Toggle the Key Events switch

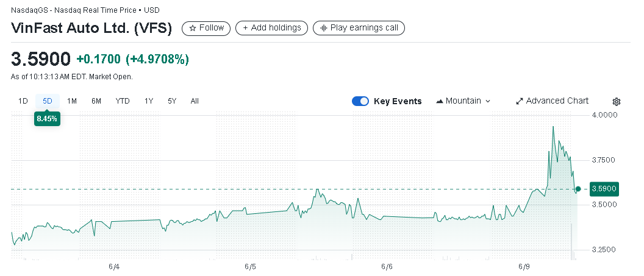[360, 101]
